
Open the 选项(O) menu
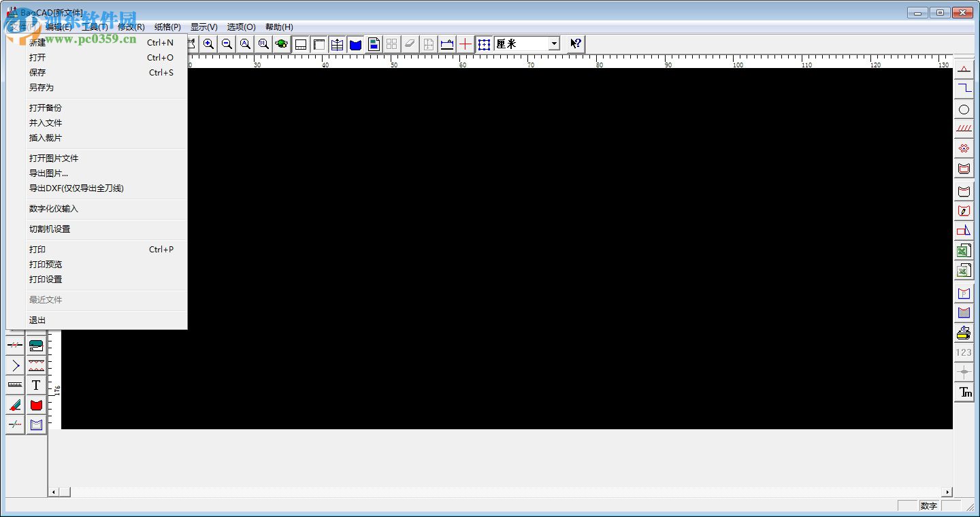click(241, 27)
